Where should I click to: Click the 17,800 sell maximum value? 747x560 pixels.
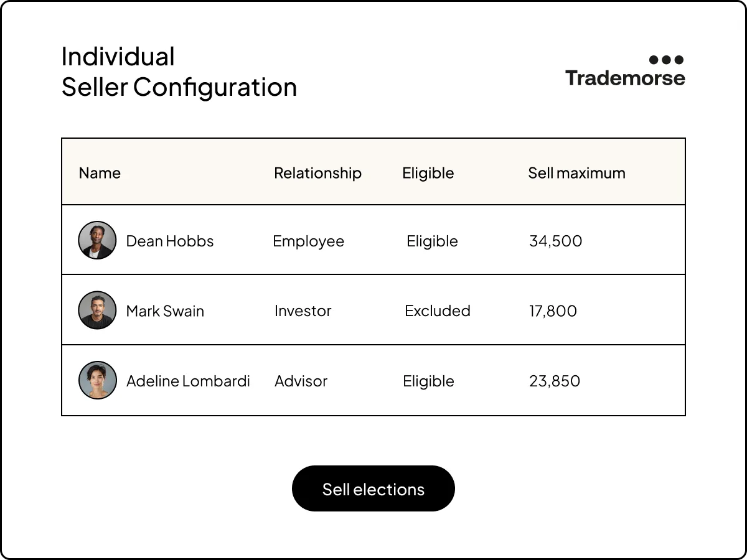(553, 311)
